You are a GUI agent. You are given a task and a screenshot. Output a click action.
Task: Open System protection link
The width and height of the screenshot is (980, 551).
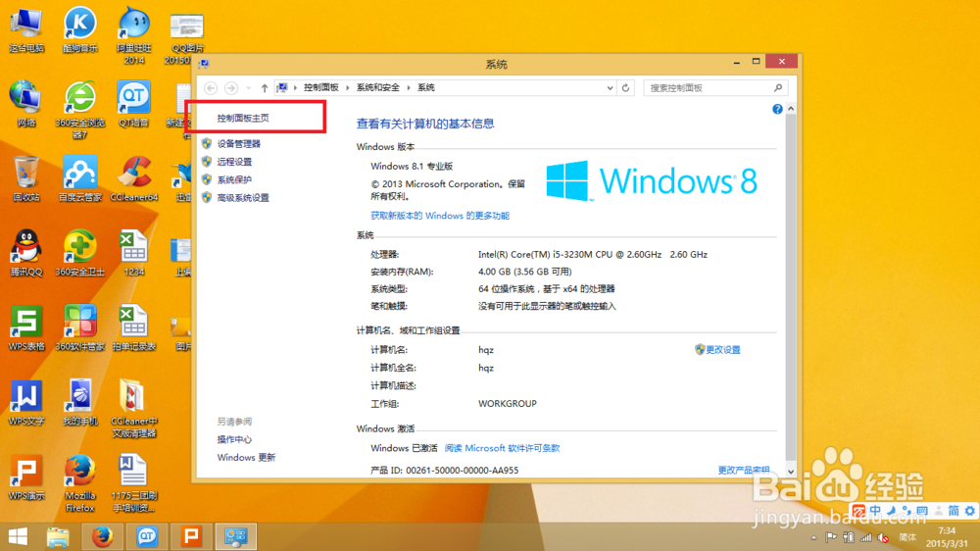(x=234, y=180)
